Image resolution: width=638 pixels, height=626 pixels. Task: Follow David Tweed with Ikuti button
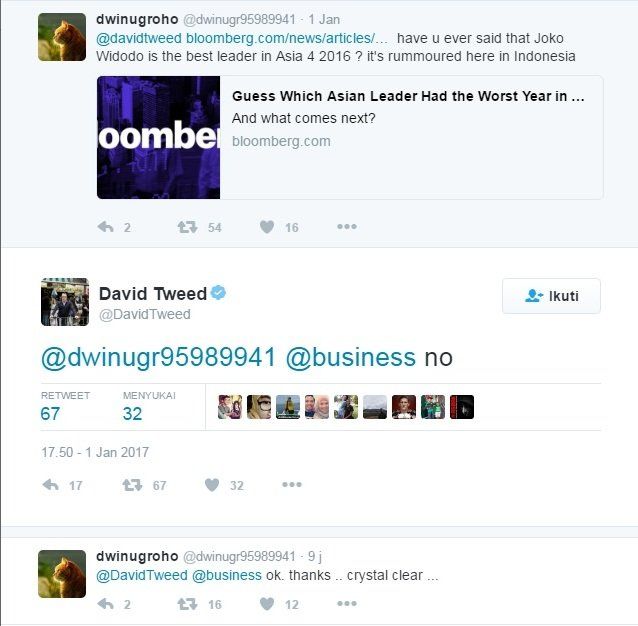tap(551, 296)
